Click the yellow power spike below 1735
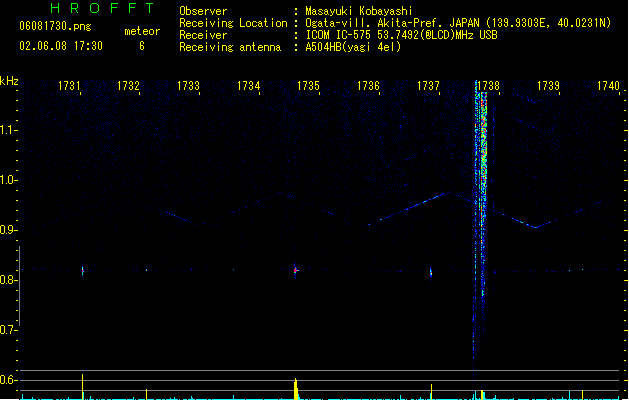 coord(296,389)
